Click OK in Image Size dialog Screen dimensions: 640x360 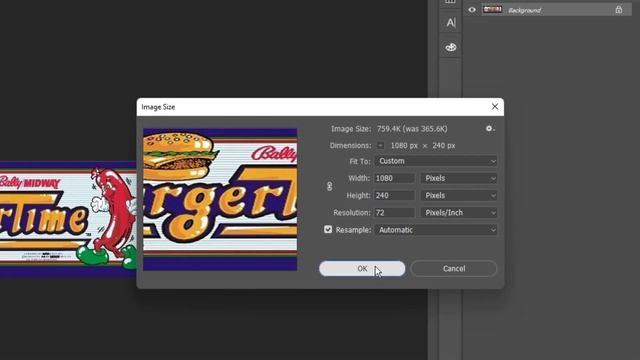coord(362,269)
